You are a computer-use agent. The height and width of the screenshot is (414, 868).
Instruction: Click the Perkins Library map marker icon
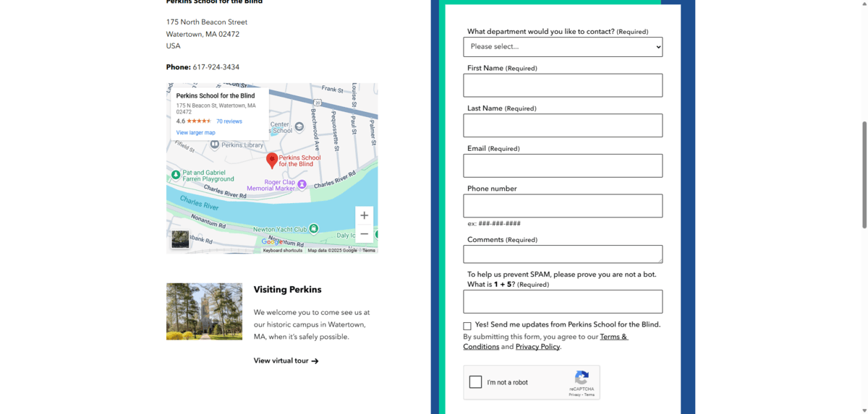(x=215, y=145)
